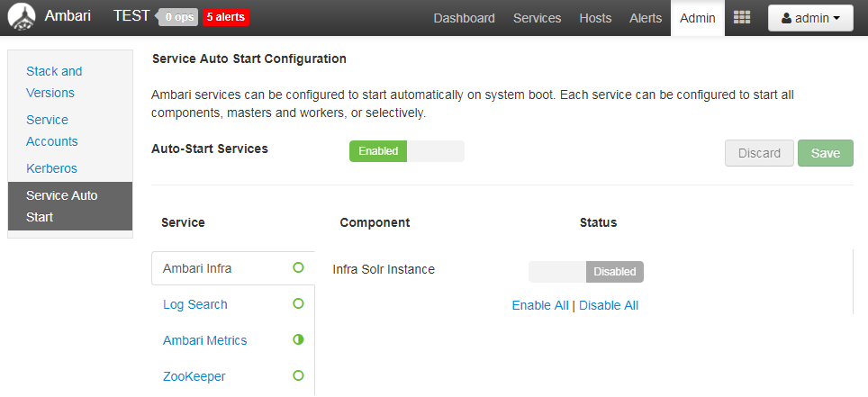Click the Infra Solr Instance label
The image size is (868, 397).
(x=384, y=270)
